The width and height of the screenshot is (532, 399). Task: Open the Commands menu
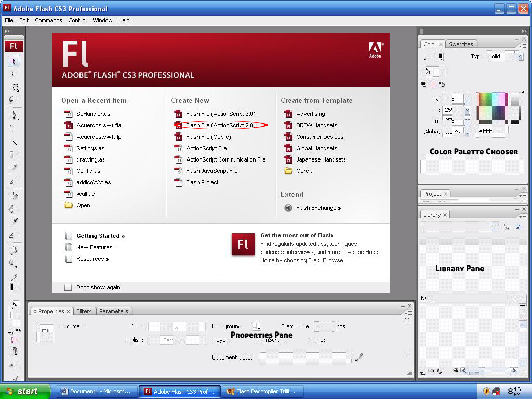coord(48,20)
